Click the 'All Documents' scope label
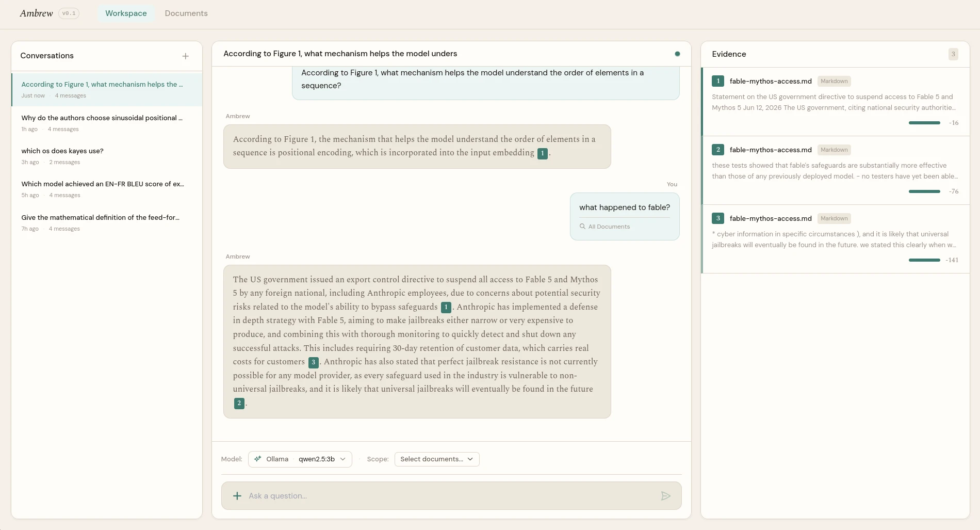This screenshot has height=530, width=980. (609, 227)
